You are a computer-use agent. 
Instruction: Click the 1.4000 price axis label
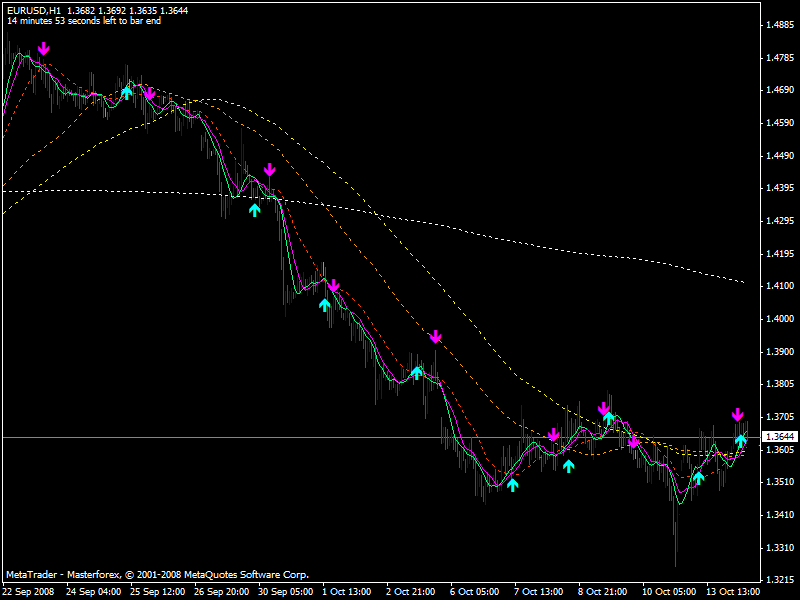(x=780, y=319)
